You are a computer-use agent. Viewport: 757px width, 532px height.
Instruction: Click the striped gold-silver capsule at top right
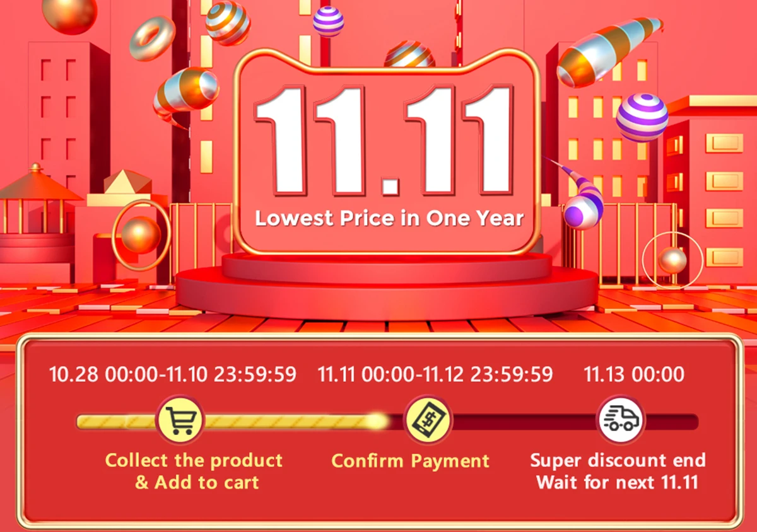[608, 52]
